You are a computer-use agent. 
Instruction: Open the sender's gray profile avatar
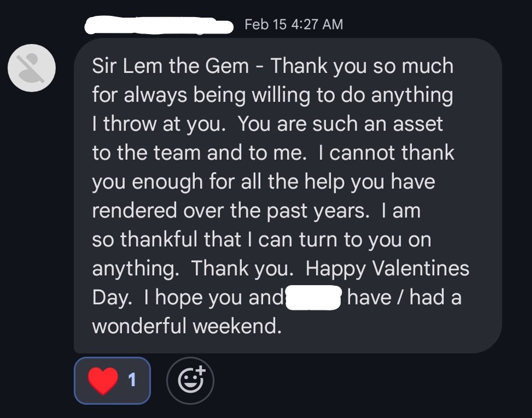tap(32, 68)
